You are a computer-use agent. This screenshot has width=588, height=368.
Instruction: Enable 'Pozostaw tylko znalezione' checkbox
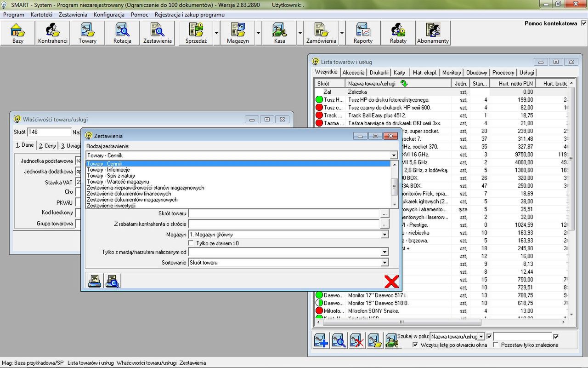[496, 345]
